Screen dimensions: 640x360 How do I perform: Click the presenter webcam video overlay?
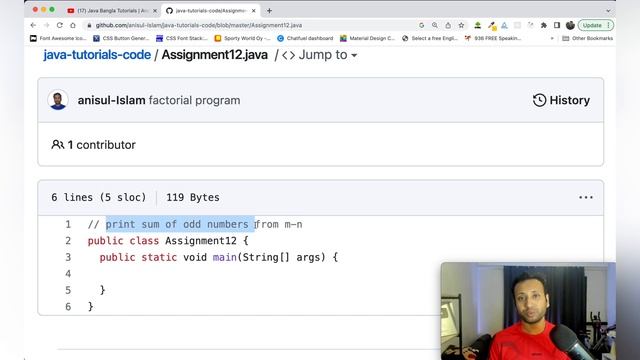528,311
